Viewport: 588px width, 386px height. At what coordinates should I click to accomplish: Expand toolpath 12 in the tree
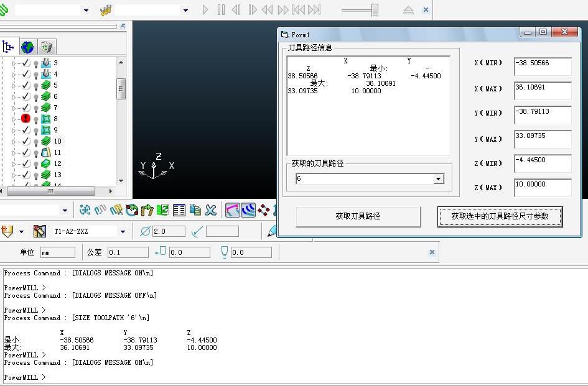point(14,164)
